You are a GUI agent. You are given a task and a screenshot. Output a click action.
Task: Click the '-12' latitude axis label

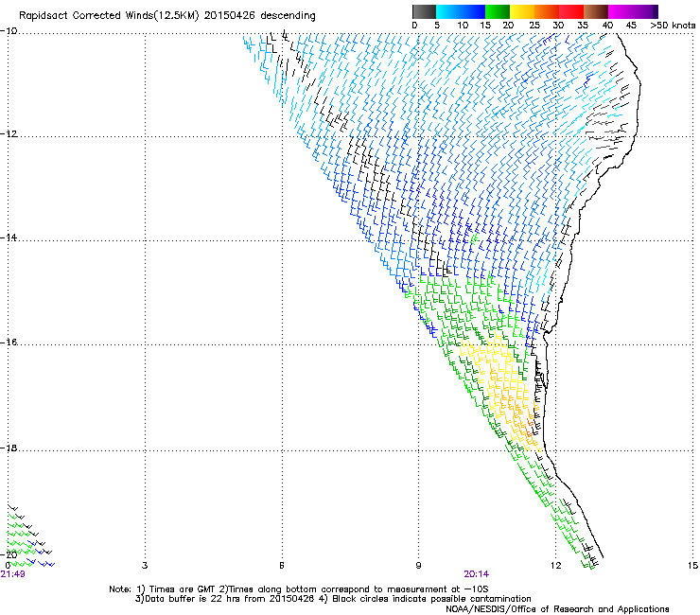[9, 133]
